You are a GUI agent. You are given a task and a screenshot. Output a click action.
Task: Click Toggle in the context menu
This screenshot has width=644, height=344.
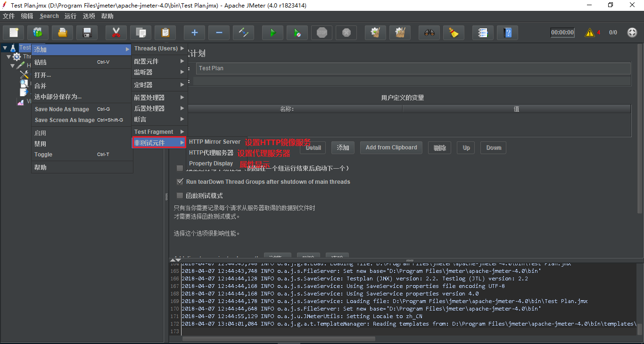point(82,155)
